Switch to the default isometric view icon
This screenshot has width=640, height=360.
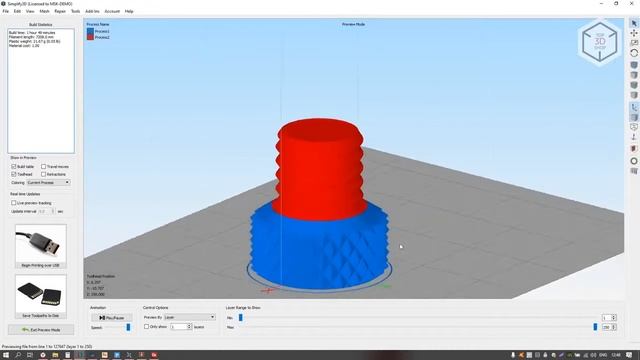click(x=633, y=65)
